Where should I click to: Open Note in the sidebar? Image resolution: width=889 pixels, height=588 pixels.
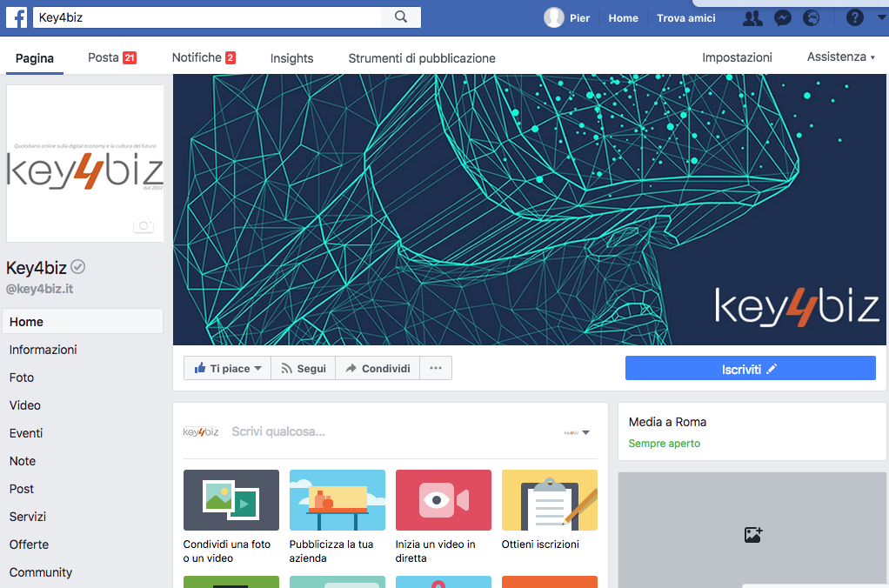tap(23, 461)
